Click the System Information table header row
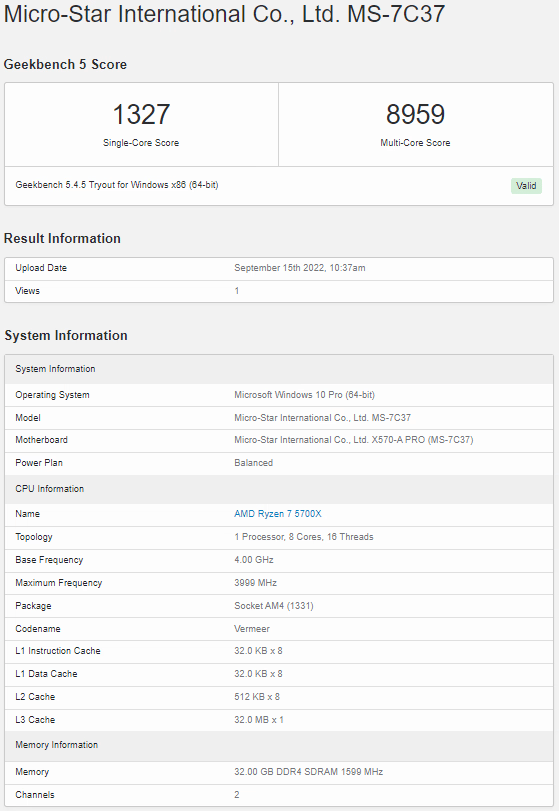Screen dimensions: 559x811 point(279,369)
